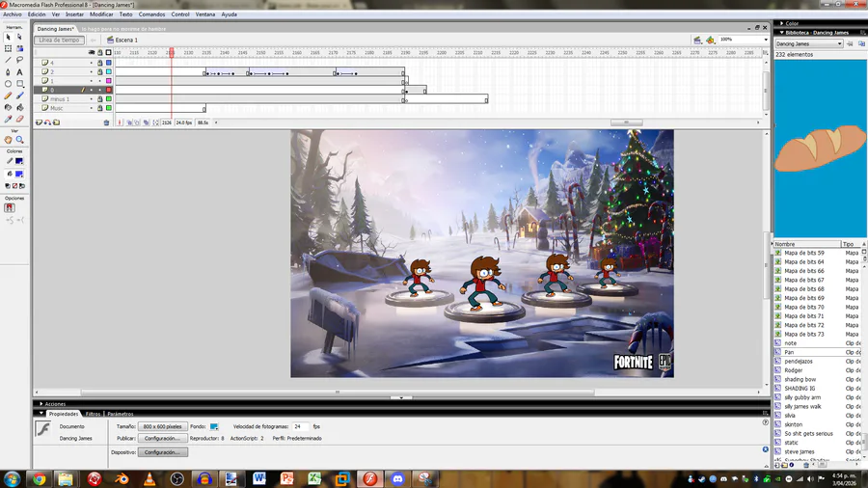Toggle outline view for layer 1
Viewport: 868px width, 488px height.
coord(109,81)
